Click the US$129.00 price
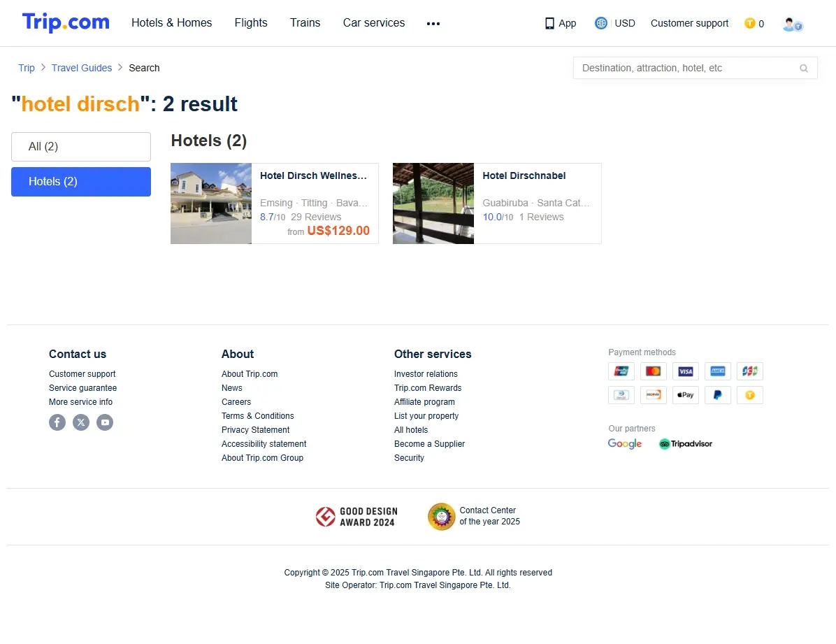Screen dimensions: 836x644 [338, 231]
